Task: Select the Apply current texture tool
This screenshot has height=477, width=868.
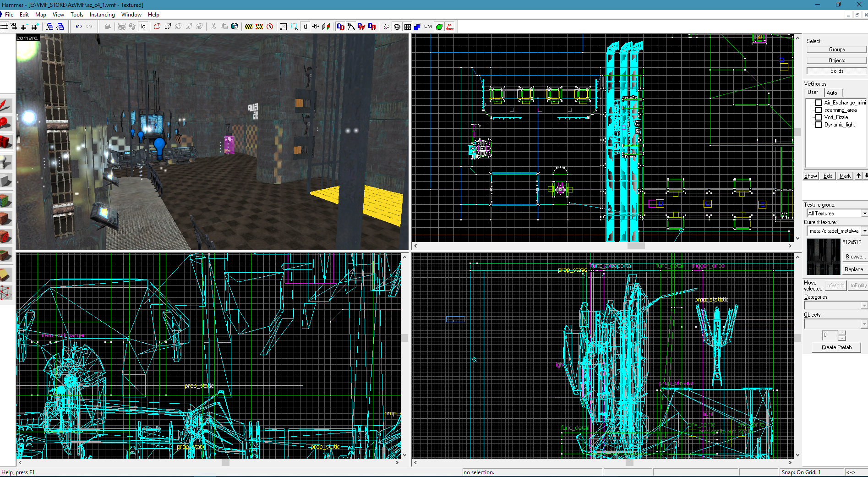Action: pos(6,219)
